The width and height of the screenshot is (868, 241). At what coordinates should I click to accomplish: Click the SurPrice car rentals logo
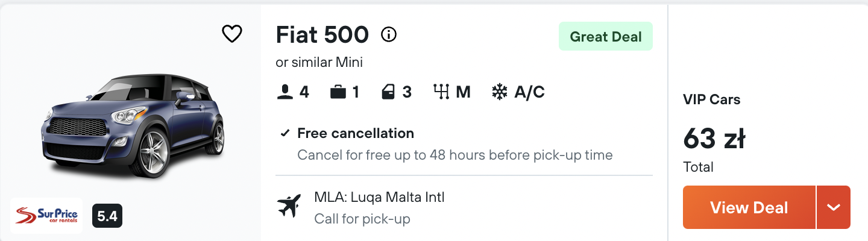pos(46,216)
